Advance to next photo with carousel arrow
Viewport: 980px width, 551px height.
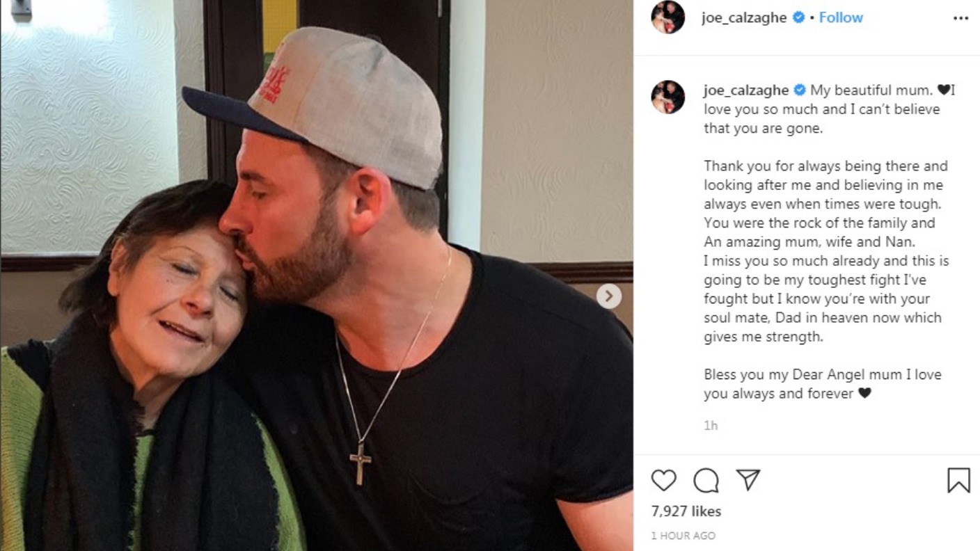tap(609, 296)
